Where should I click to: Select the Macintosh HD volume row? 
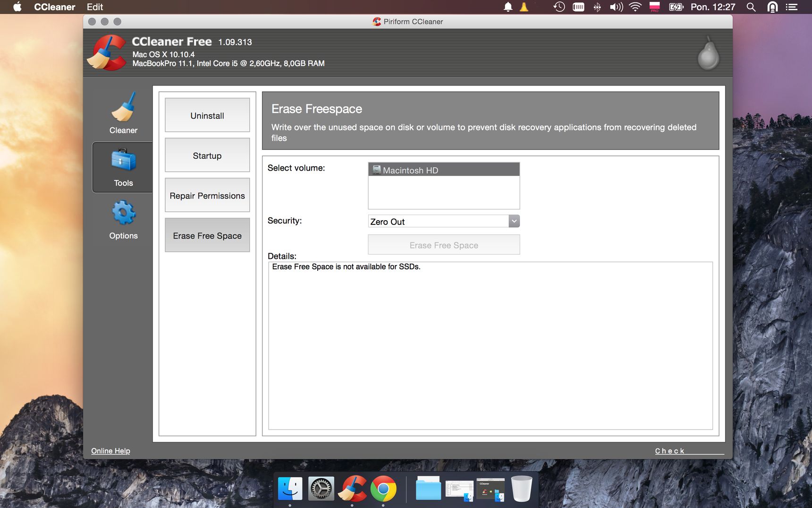pyautogui.click(x=444, y=170)
